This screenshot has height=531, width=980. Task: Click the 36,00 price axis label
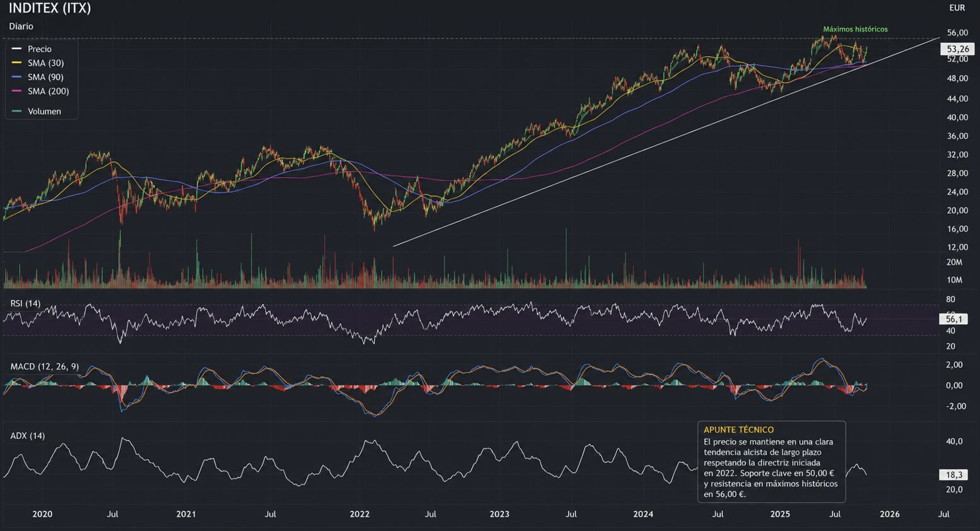(957, 136)
